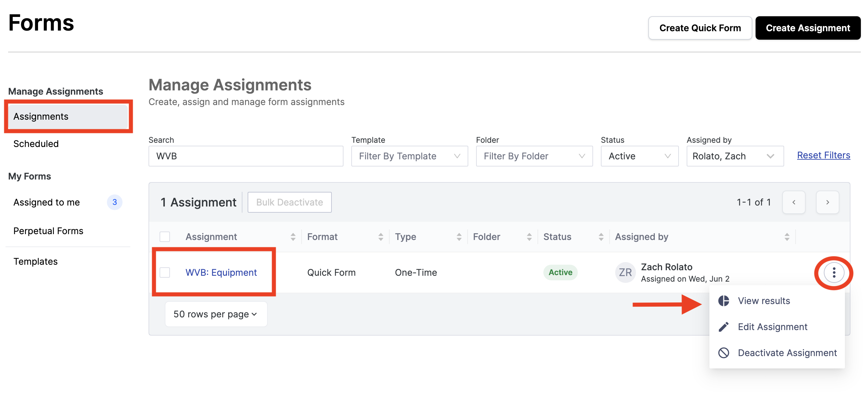The width and height of the screenshot is (868, 399).
Task: Open the Status dropdown showing Active
Action: pyautogui.click(x=640, y=156)
